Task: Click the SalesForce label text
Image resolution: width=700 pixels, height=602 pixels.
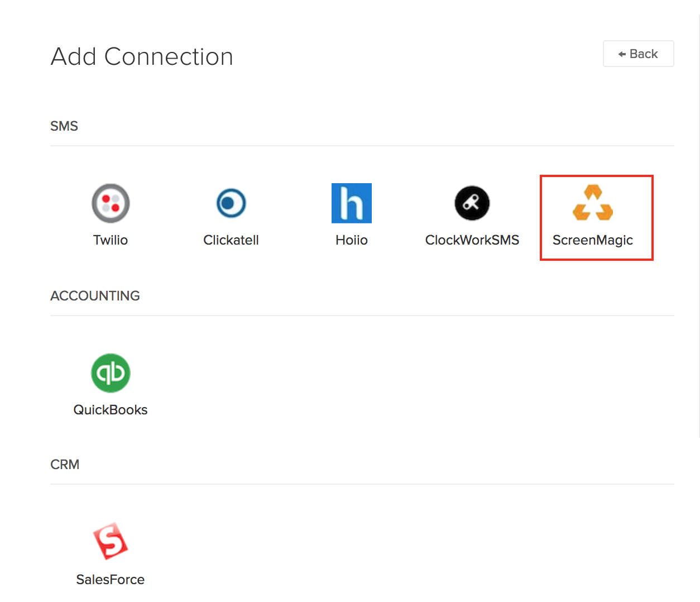Action: (x=111, y=579)
